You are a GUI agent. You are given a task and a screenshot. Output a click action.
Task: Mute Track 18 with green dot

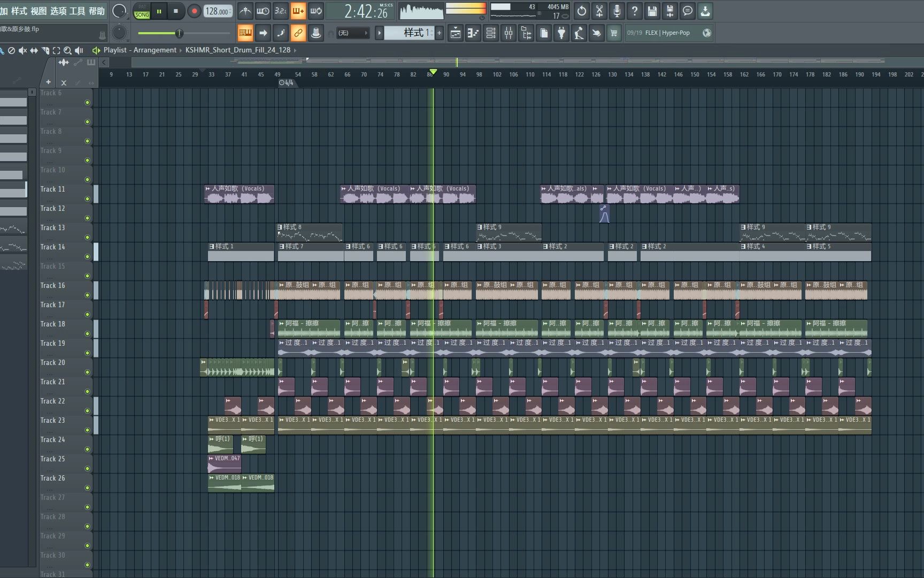coord(87,333)
